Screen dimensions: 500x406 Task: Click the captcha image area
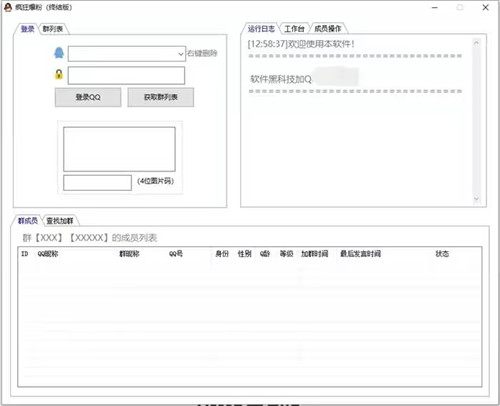tap(119, 149)
